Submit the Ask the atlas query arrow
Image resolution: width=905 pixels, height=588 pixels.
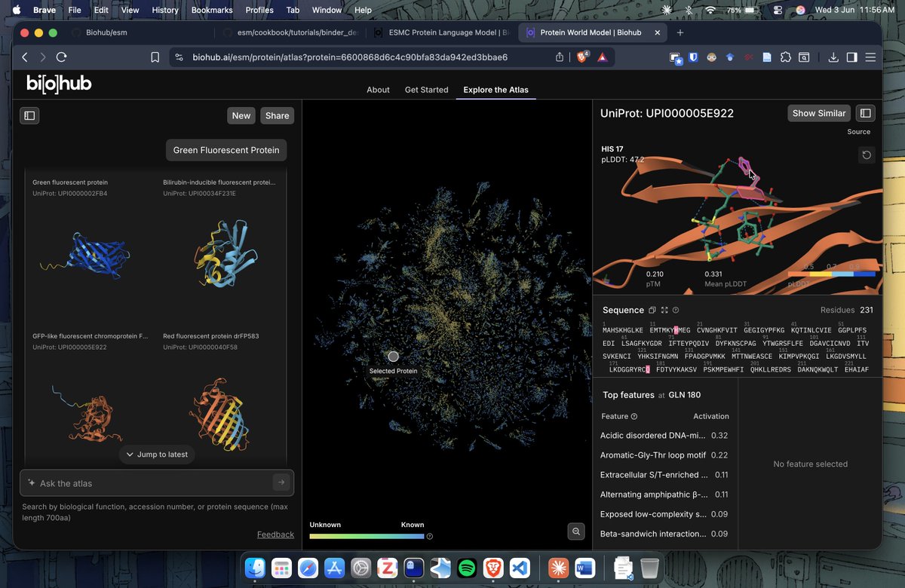[281, 482]
